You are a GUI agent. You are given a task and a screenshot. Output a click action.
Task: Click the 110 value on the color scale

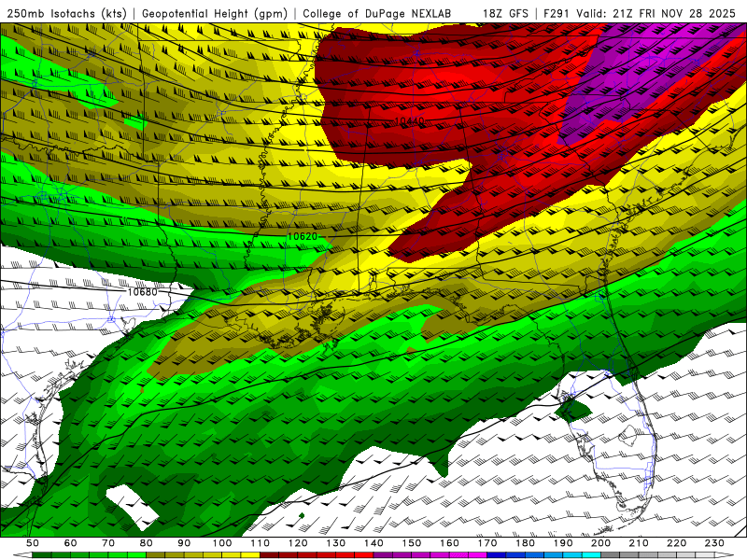click(261, 543)
